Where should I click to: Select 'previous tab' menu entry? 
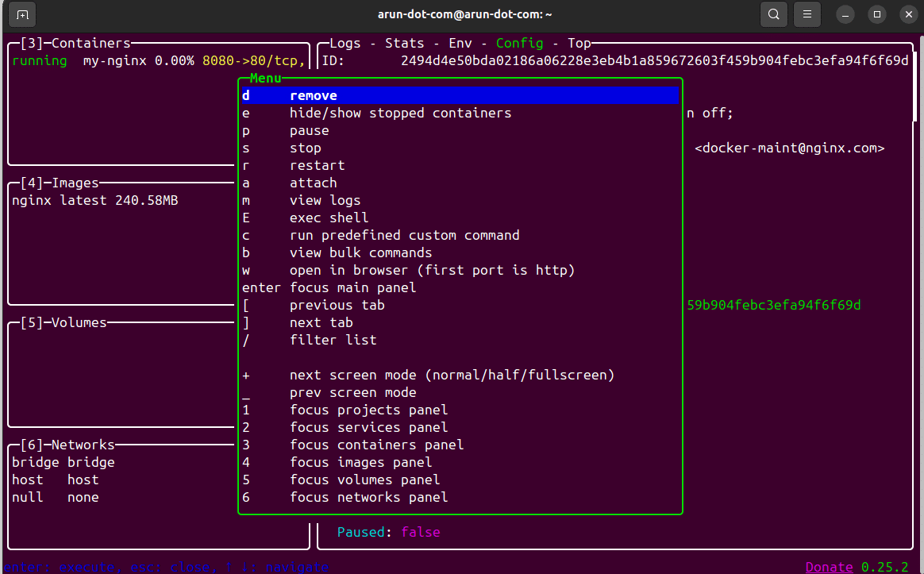(x=460, y=306)
